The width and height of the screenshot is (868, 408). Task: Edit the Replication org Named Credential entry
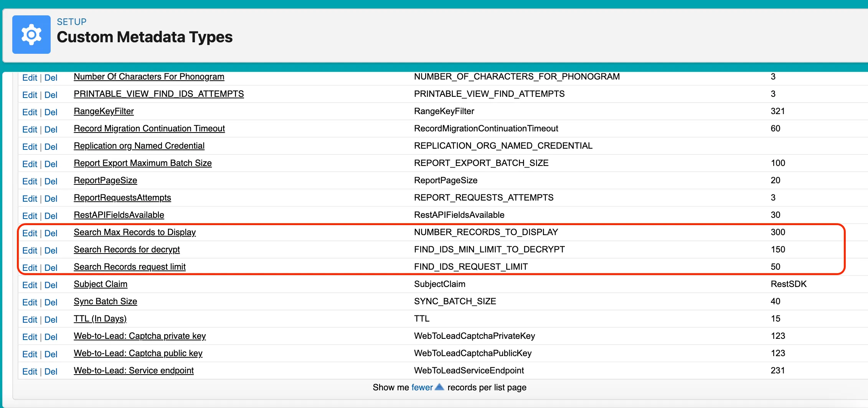tap(30, 147)
